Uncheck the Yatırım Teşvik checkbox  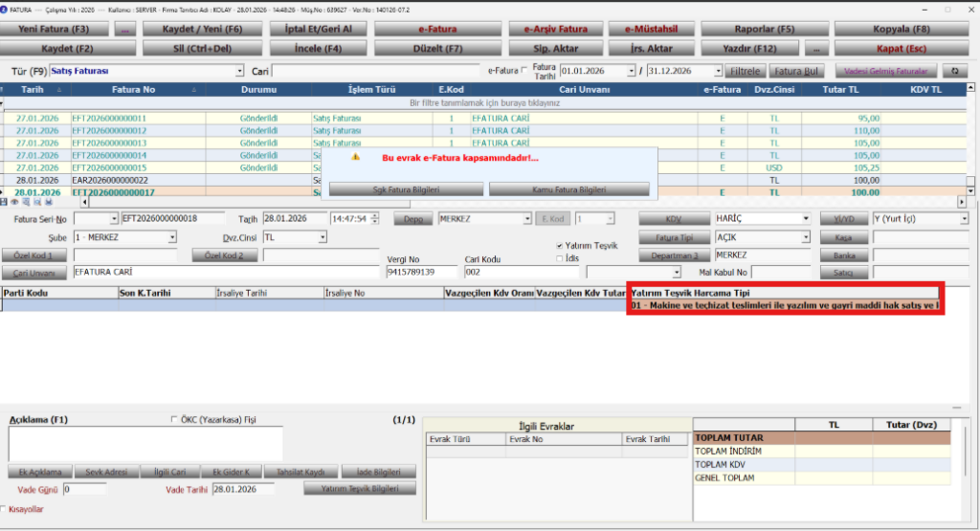click(559, 246)
